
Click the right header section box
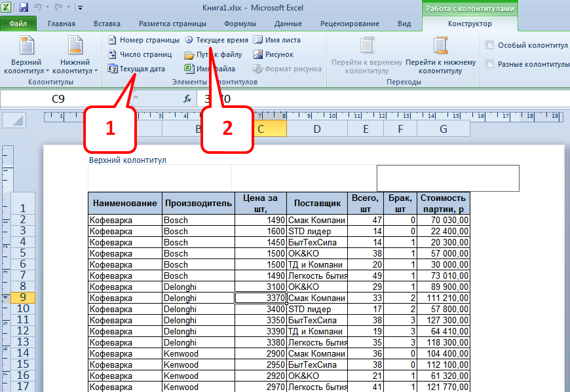(x=447, y=177)
